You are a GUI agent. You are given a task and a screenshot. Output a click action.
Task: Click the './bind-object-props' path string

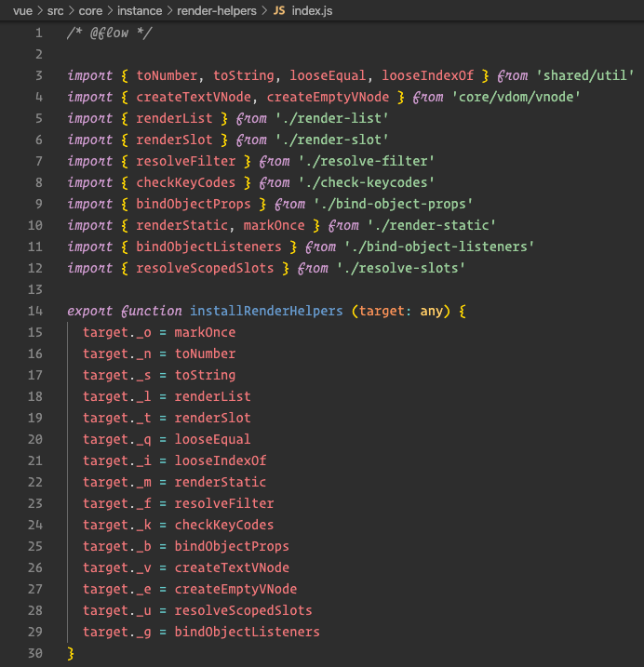click(x=394, y=204)
